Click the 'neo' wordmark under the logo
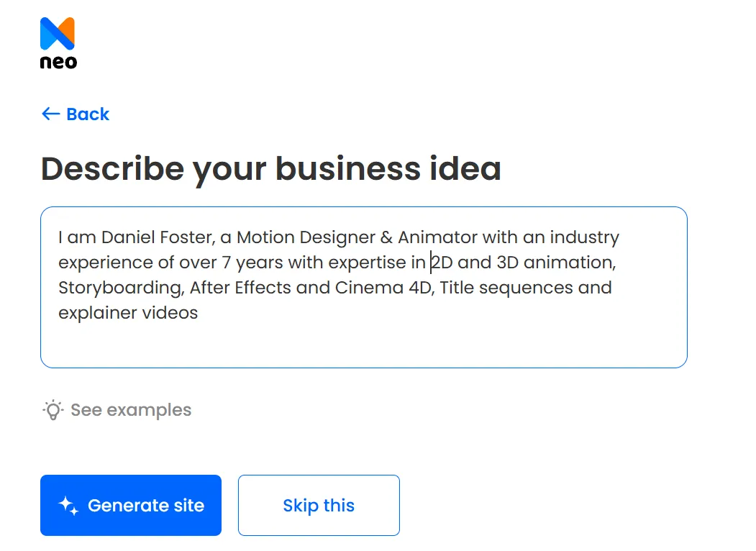 58,62
